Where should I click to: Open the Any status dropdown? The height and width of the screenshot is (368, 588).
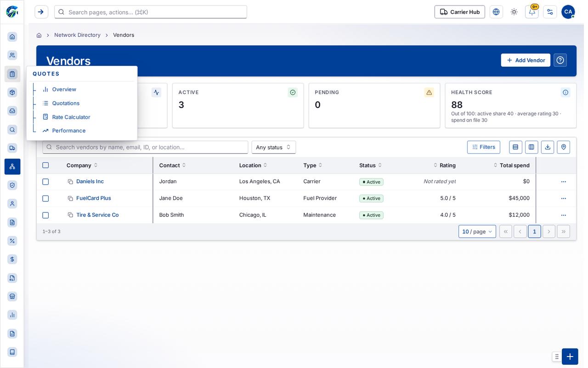click(274, 147)
